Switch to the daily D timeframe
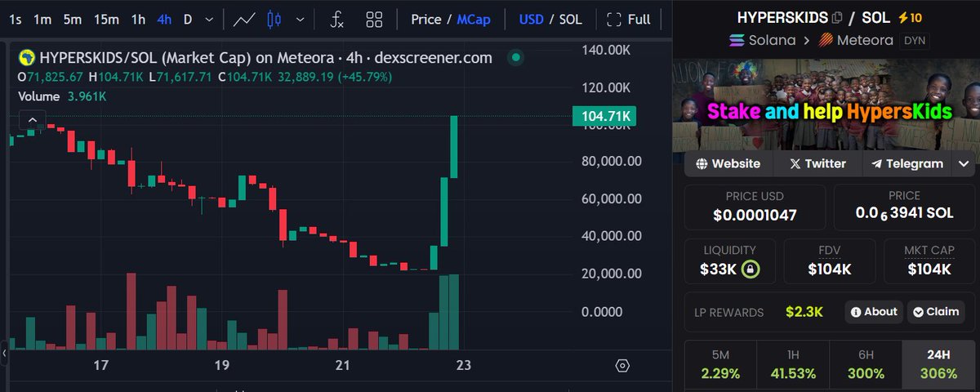The height and width of the screenshot is (392, 980). (x=188, y=19)
